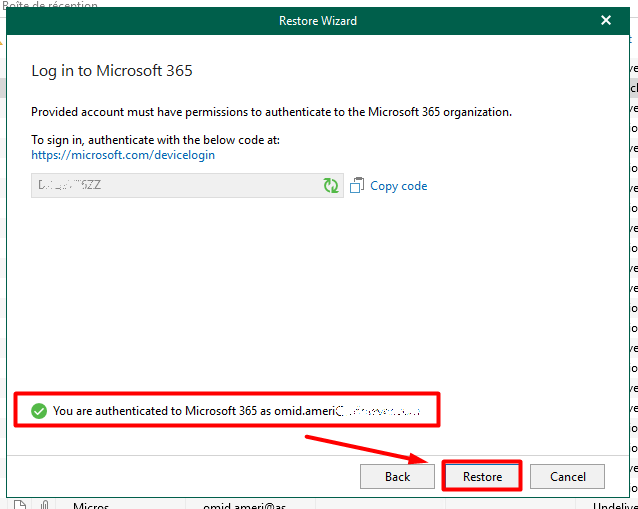This screenshot has width=638, height=509.
Task: Cancel the Restore Wizard
Action: (567, 476)
